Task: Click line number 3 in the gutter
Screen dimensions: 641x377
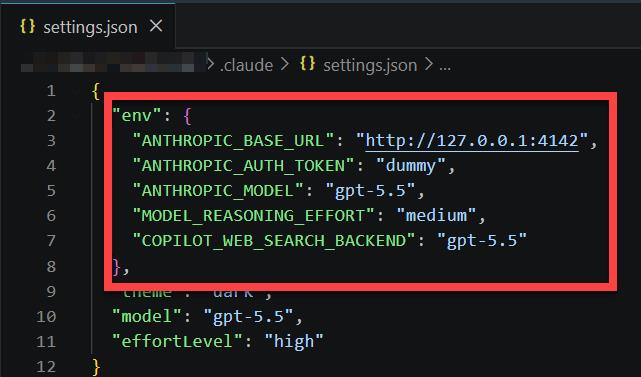Action: (x=51, y=141)
